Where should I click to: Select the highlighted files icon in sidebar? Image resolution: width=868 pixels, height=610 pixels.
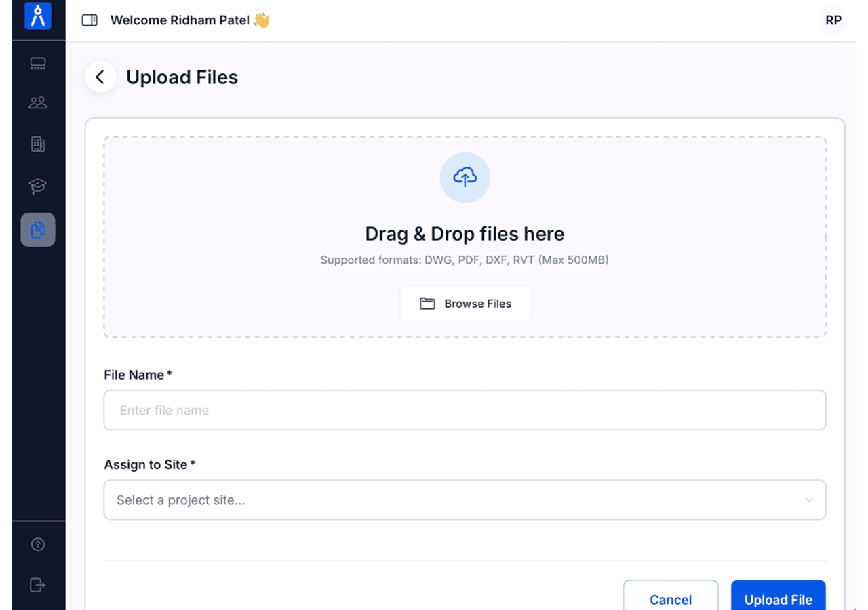point(38,230)
